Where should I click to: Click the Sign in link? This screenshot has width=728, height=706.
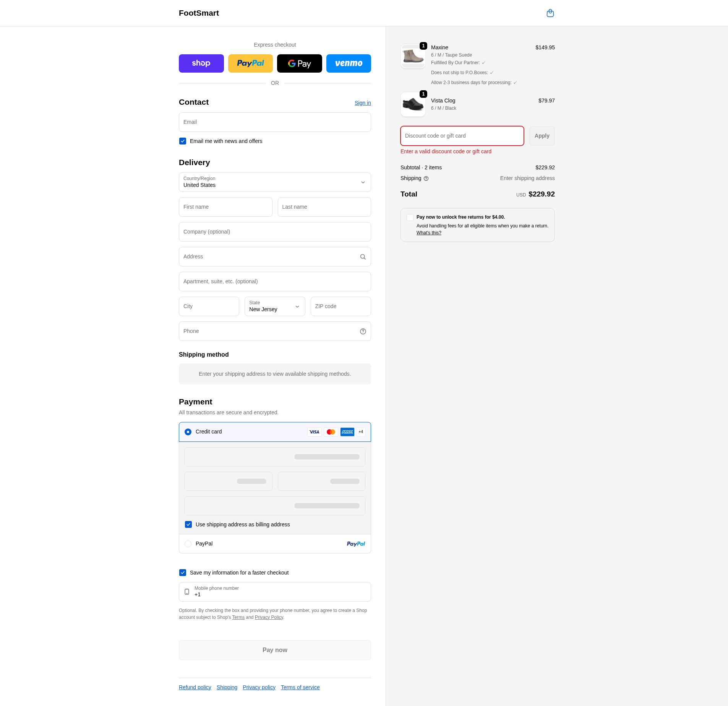point(362,103)
